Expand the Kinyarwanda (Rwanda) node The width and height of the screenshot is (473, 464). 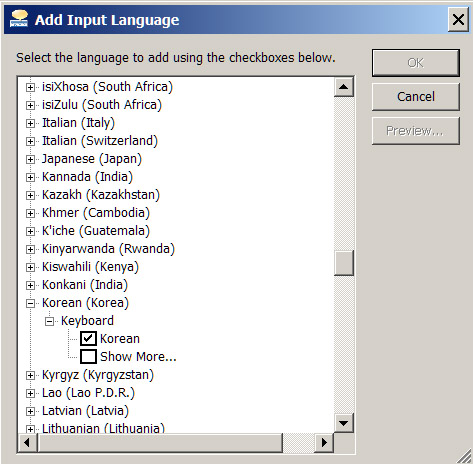pyautogui.click(x=30, y=249)
